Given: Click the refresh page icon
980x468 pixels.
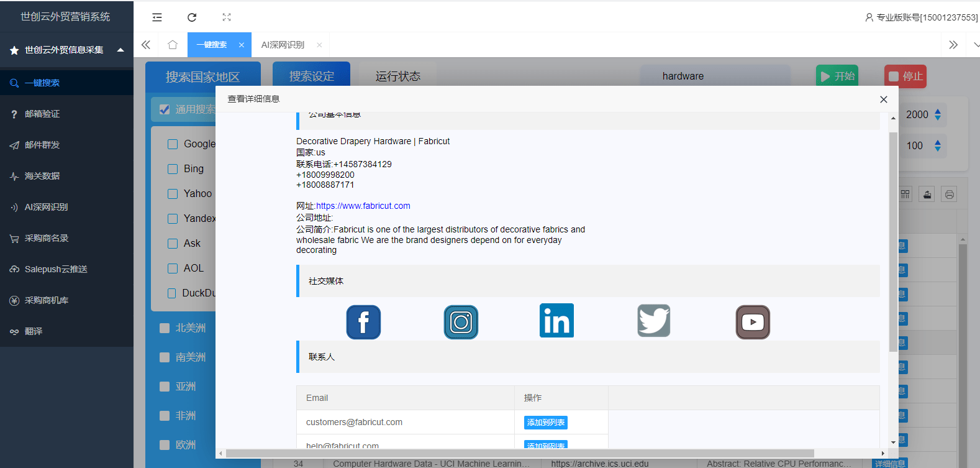Looking at the screenshot, I should pyautogui.click(x=192, y=17).
